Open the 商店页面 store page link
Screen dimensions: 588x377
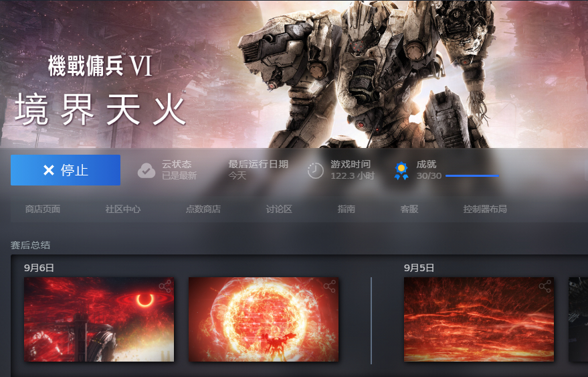pos(43,209)
